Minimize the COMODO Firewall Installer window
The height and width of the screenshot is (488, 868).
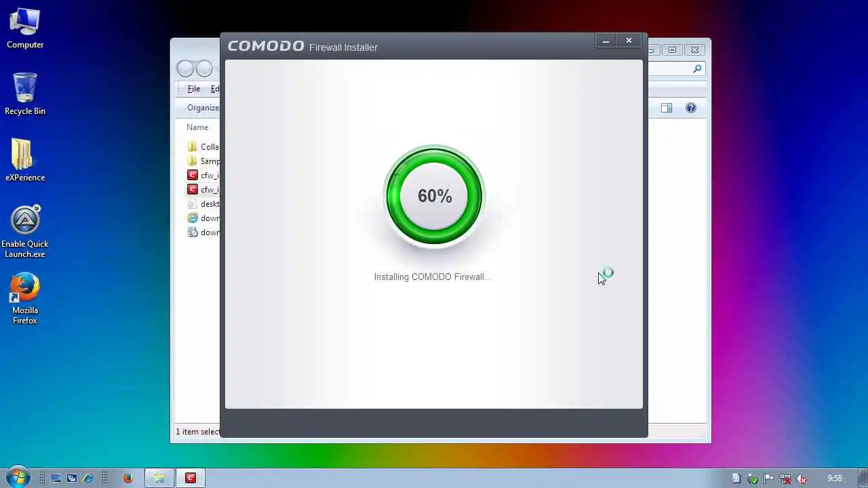(606, 41)
